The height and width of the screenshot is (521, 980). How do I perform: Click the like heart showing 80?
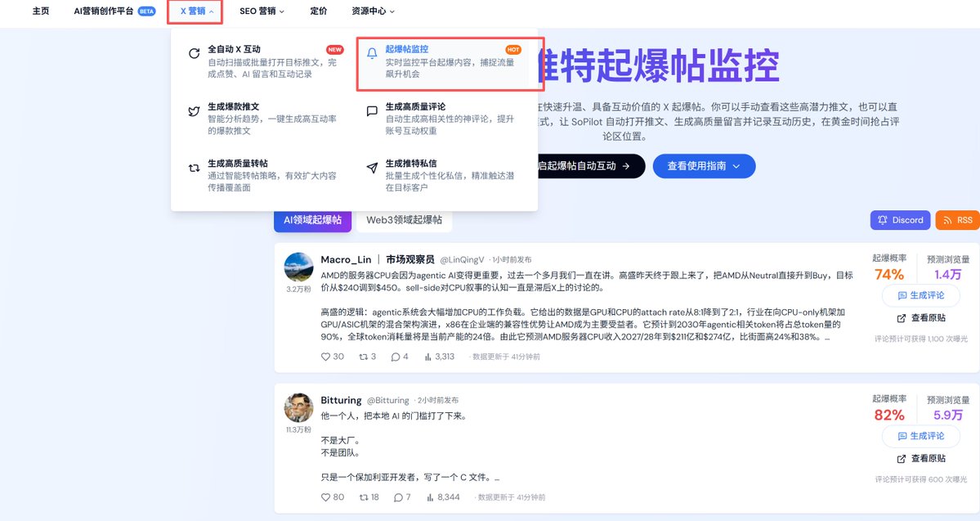pos(325,497)
